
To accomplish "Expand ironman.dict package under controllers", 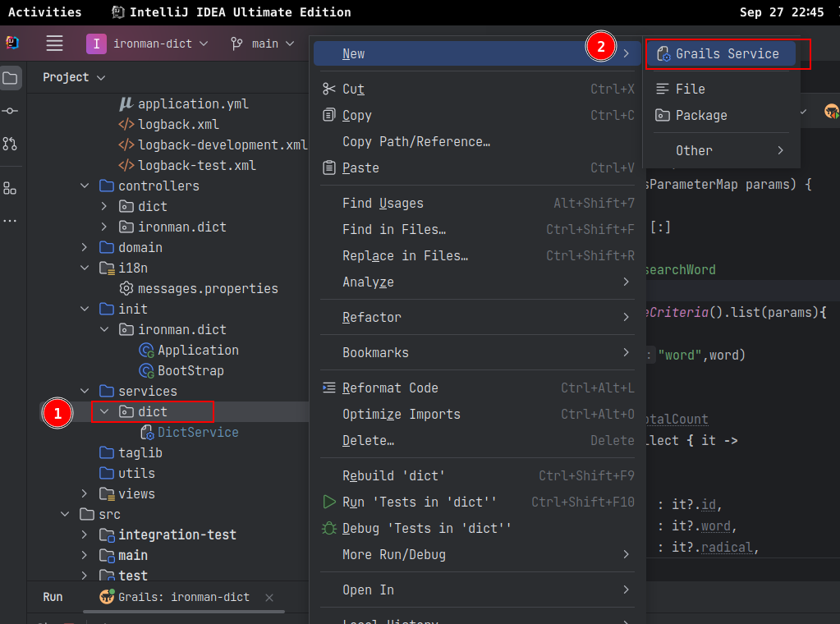I will point(104,227).
